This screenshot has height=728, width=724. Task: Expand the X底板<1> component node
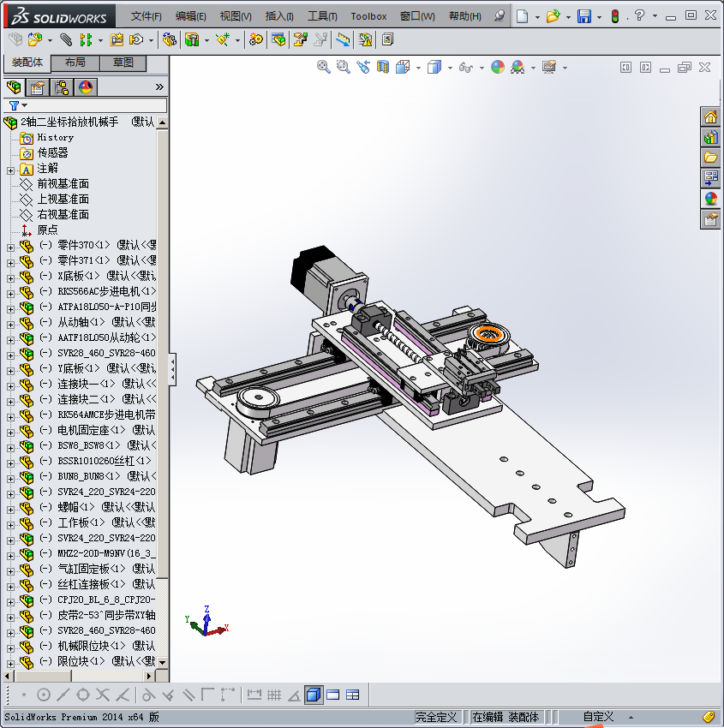coord(10,278)
